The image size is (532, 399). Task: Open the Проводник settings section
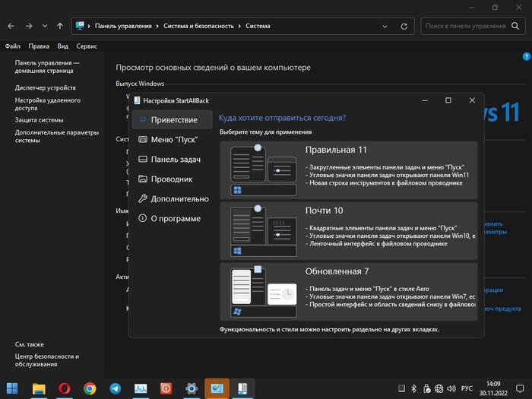point(170,179)
